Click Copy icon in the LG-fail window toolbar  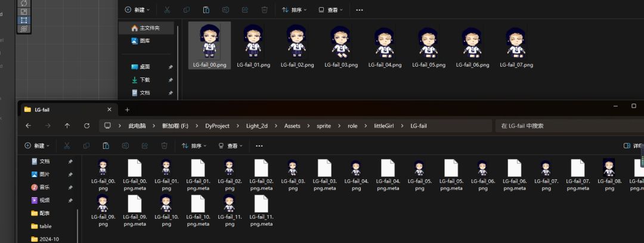(x=86, y=146)
